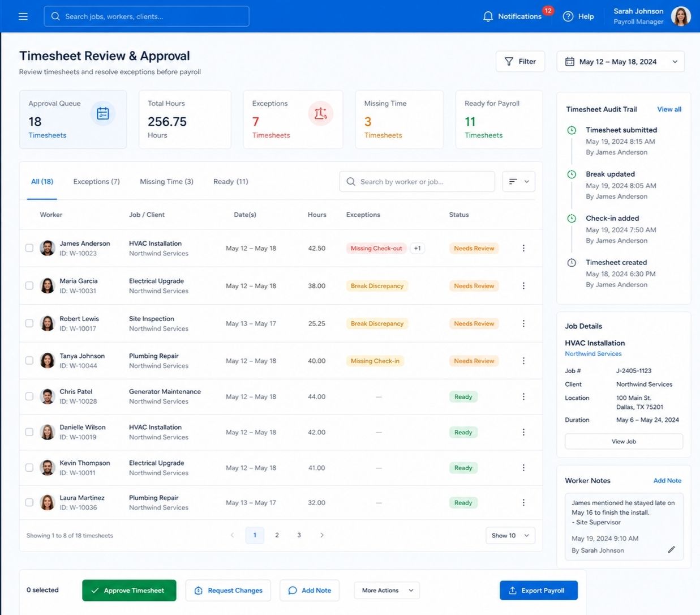Open the sort options dropdown
The image size is (700, 615).
pyautogui.click(x=518, y=182)
